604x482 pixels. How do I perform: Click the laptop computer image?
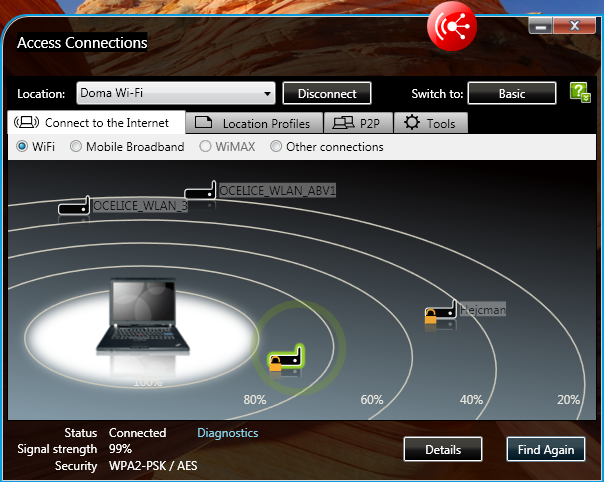[135, 317]
